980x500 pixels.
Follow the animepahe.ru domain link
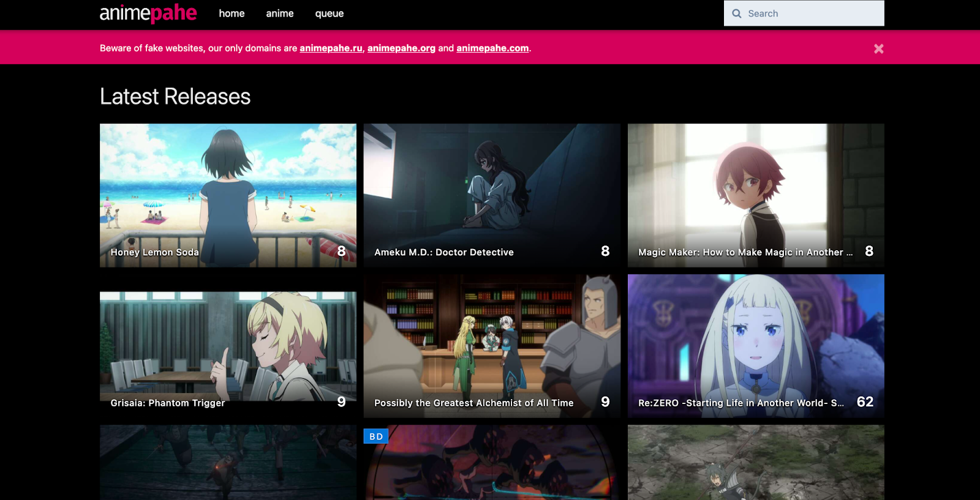pos(331,48)
